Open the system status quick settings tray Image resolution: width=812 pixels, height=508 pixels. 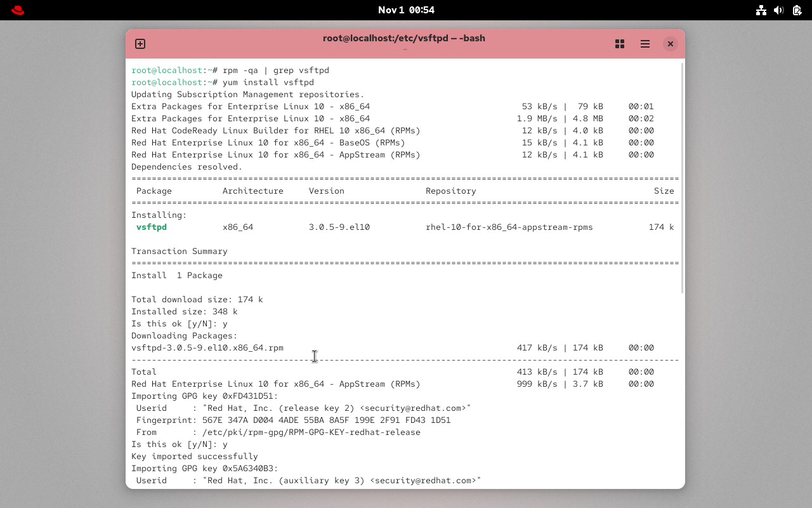778,10
